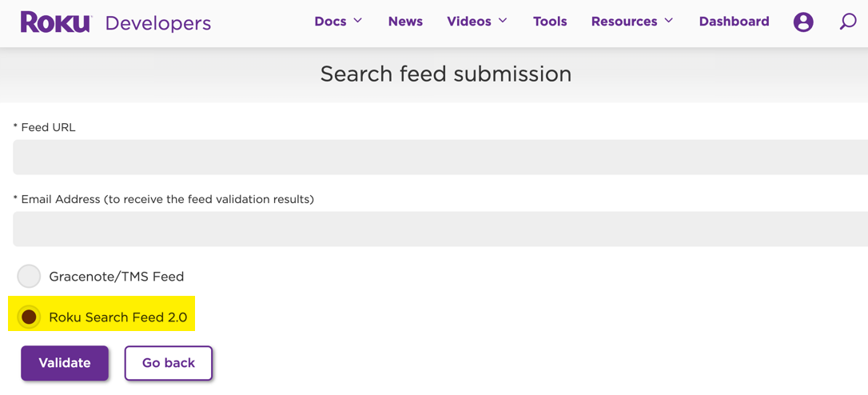868x395 pixels.
Task: Focus the Email Address input field
Action: [440, 229]
